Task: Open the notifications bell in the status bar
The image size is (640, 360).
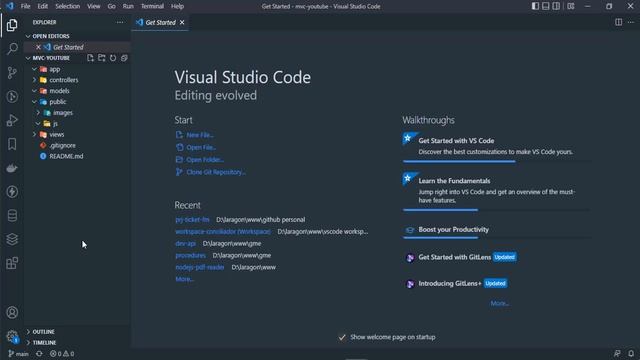Action: tap(631, 354)
